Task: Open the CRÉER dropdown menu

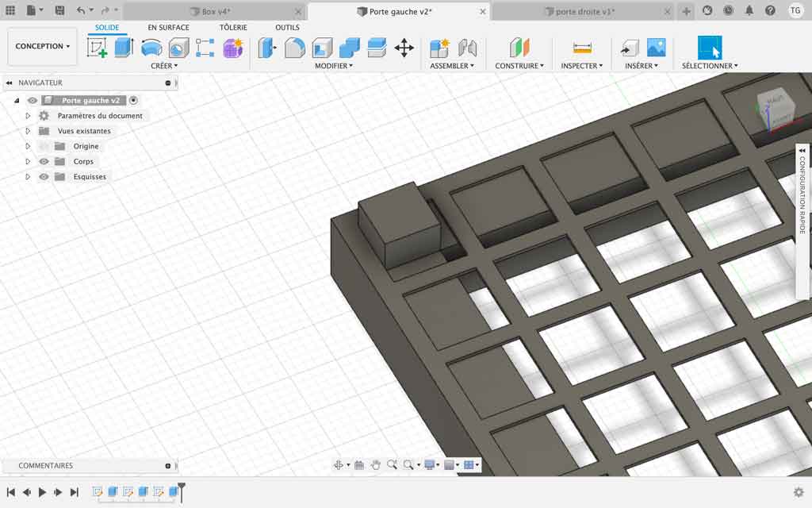Action: click(164, 66)
